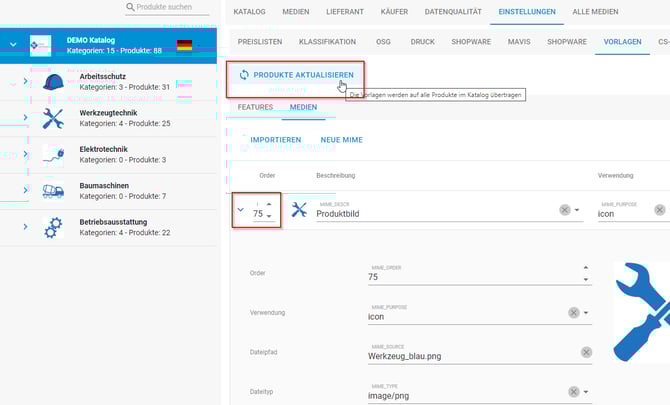Click the PRODUKTE AKTUALISIEREN button
670x405 pixels.
(295, 75)
